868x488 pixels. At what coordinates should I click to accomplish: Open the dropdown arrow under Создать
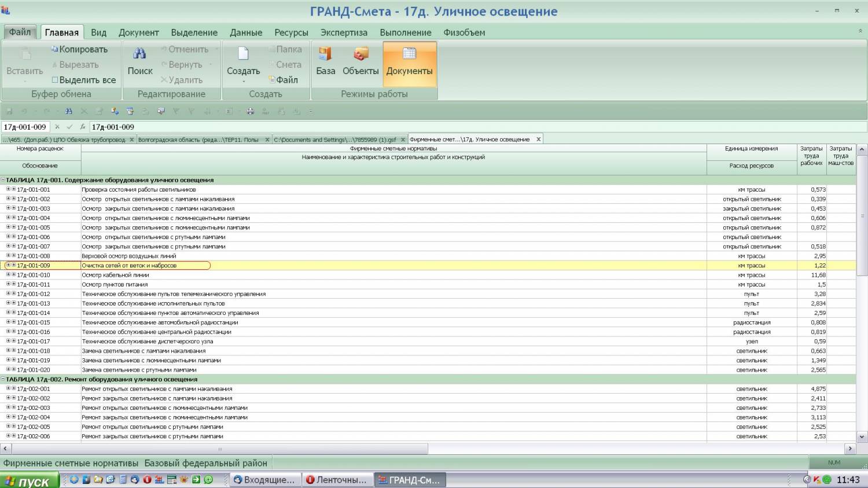point(243,82)
